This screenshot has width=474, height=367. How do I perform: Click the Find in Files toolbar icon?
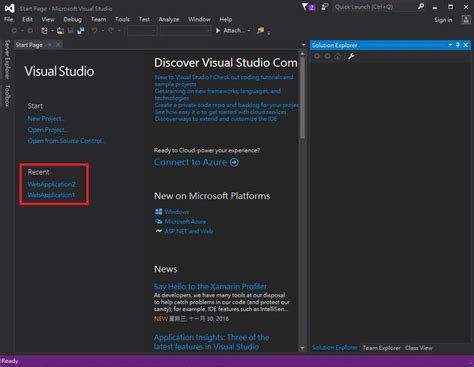point(260,31)
